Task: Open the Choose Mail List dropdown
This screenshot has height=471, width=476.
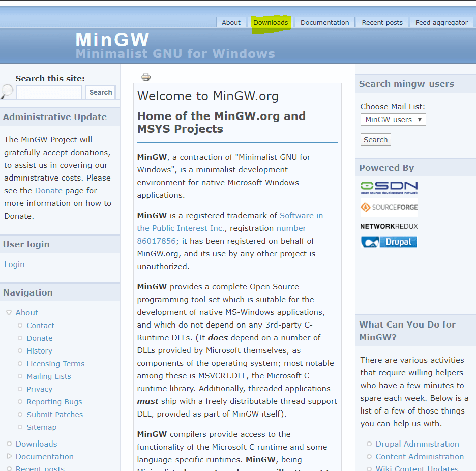Action: point(393,120)
